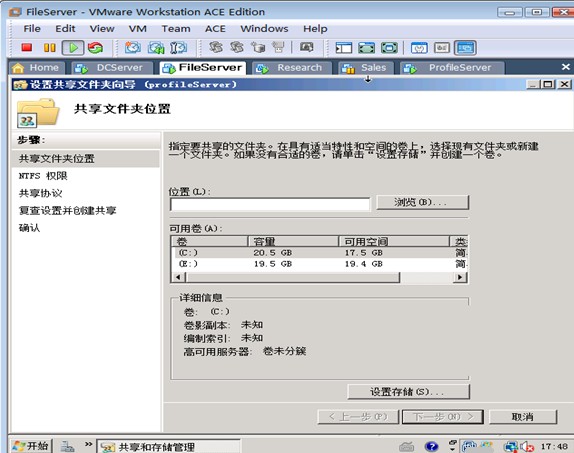The width and height of the screenshot is (574, 453).
Task: Open the Team menu
Action: point(176,29)
